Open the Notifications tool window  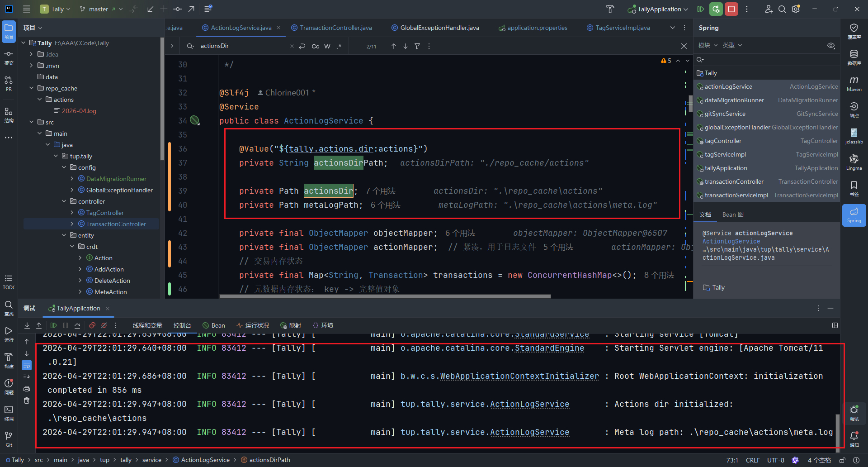point(854,439)
